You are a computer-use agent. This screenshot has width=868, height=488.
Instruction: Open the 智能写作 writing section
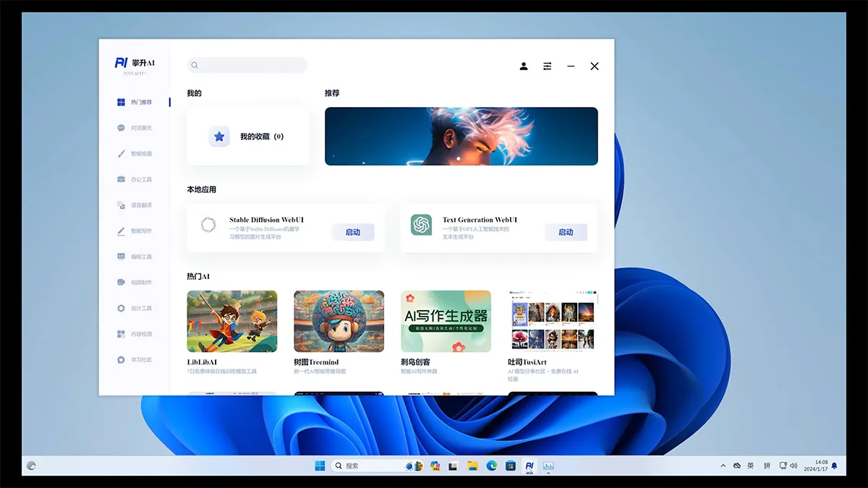click(135, 231)
